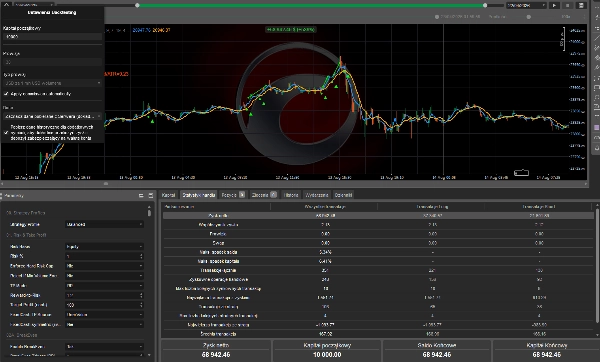Click the horizontal chart scrollbar thumb
Image resolution: width=600 pixels, height=362 pixels.
click(x=106, y=184)
